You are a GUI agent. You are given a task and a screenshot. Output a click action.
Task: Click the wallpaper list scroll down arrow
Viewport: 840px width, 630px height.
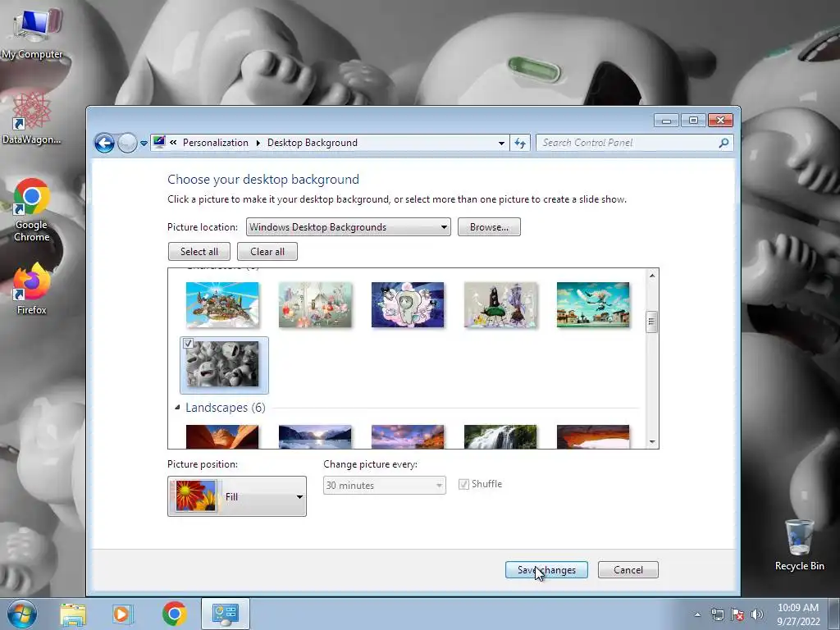pos(652,442)
